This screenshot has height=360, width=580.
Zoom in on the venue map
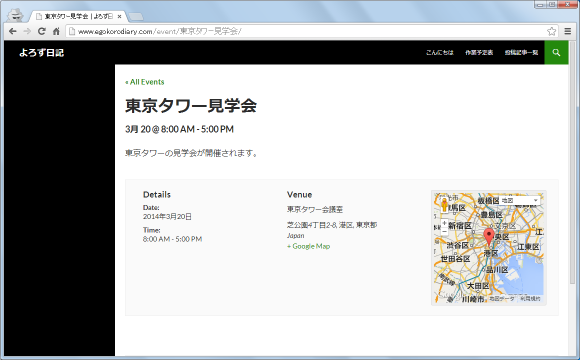point(444,223)
